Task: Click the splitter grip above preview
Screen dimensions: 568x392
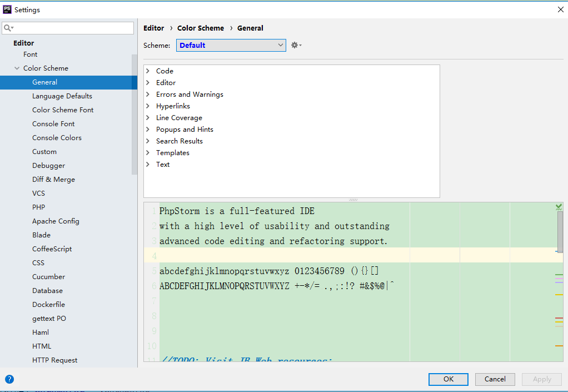Action: point(353,200)
